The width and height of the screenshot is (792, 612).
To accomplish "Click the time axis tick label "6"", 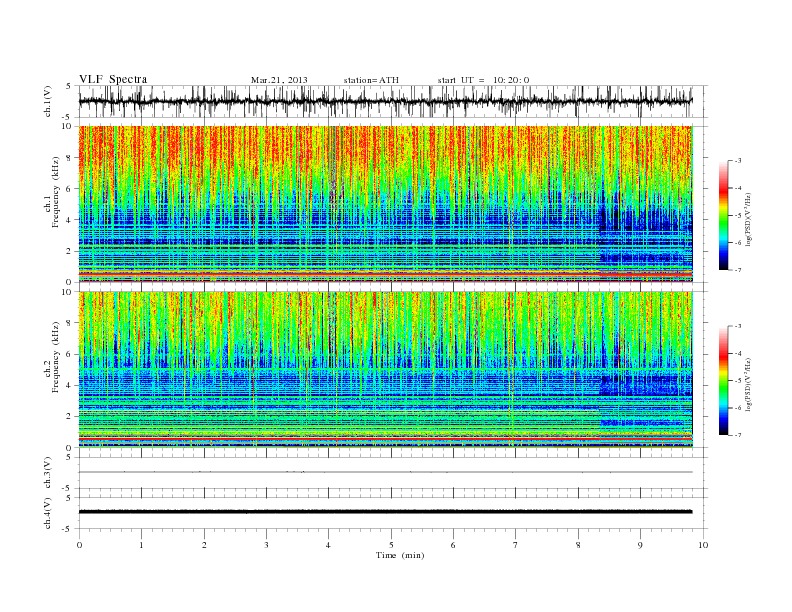I will [453, 545].
